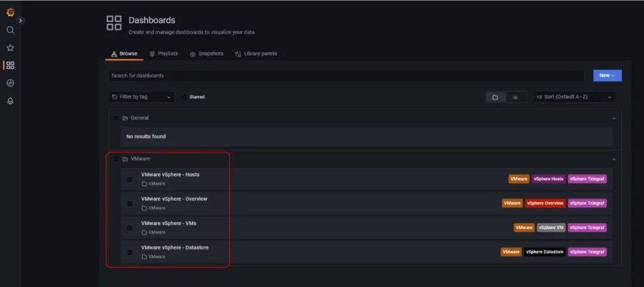Screen dimensions: 644x287
Task: Click VMware folder label under Datastore dashboard
Action: (x=154, y=257)
